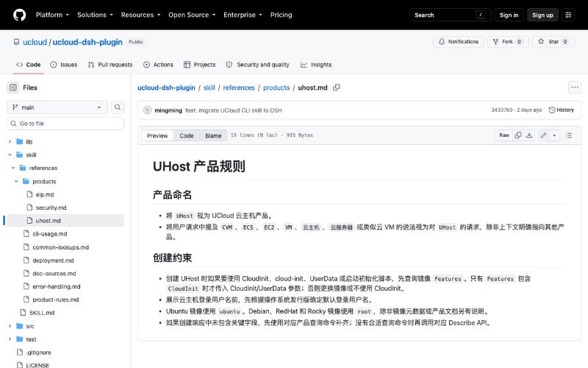
Task: Click Sign up
Action: click(542, 15)
